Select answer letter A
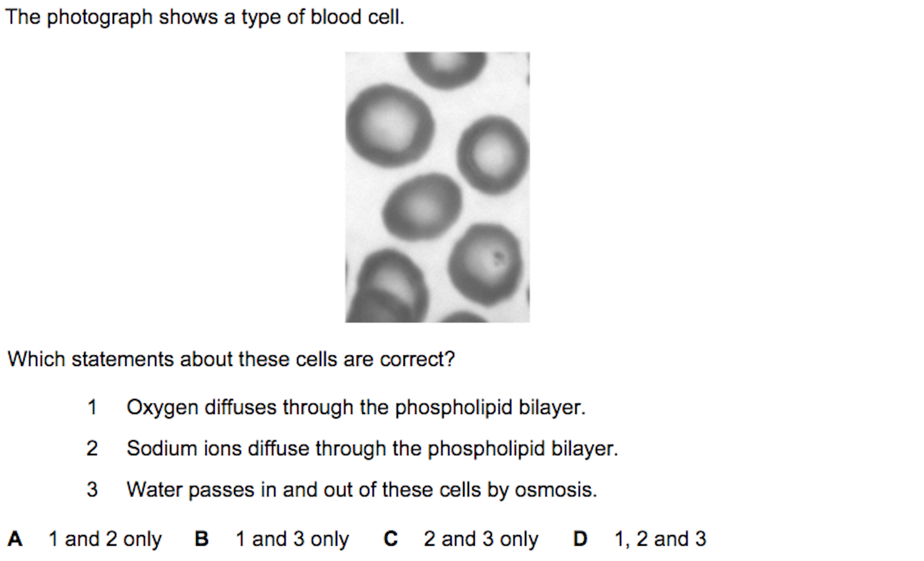The image size is (924, 561). point(15,539)
